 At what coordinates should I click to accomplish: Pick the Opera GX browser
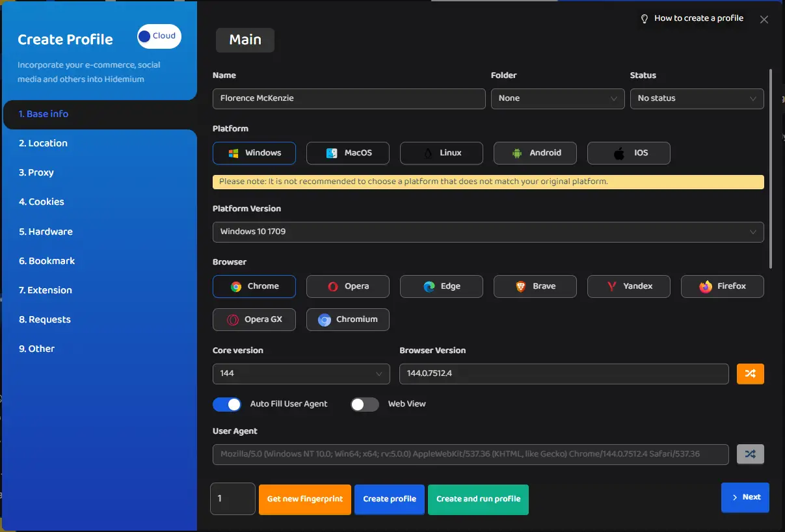pyautogui.click(x=254, y=319)
